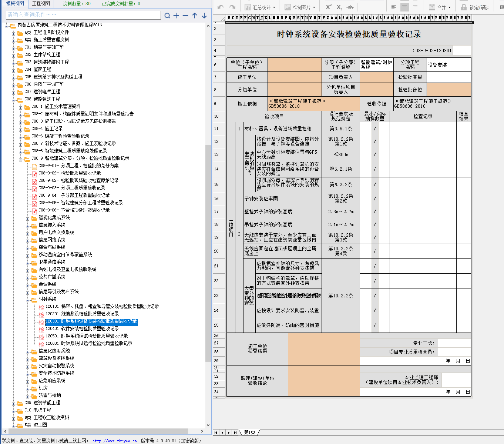Select C04 屋面工程 folder
The height and width of the screenshot is (444, 504).
[x=38, y=69]
